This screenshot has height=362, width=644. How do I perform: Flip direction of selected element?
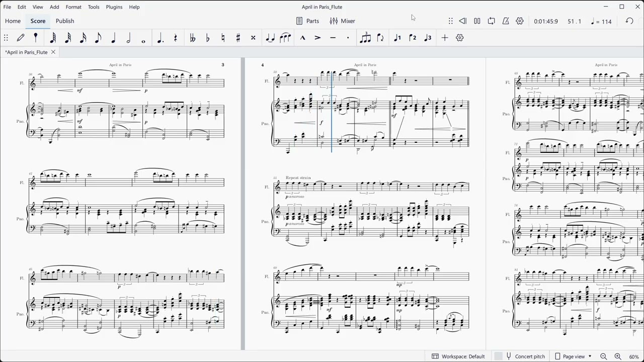380,38
